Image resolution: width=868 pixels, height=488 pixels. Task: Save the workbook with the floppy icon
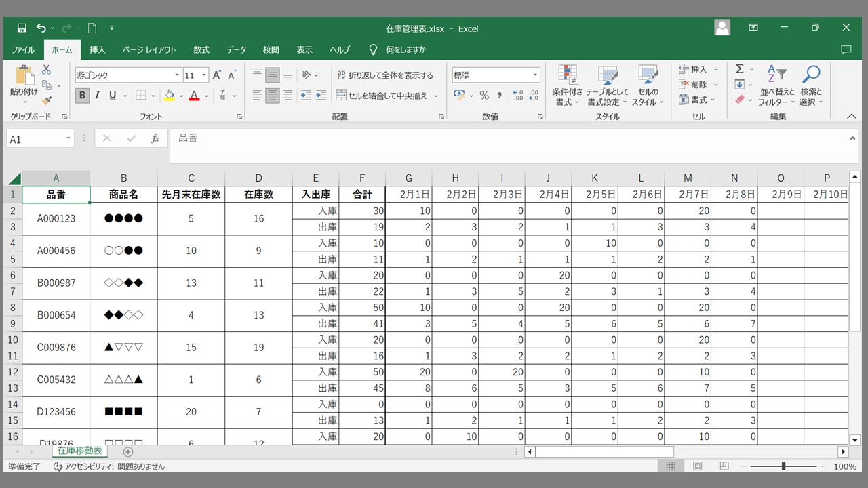(22, 28)
